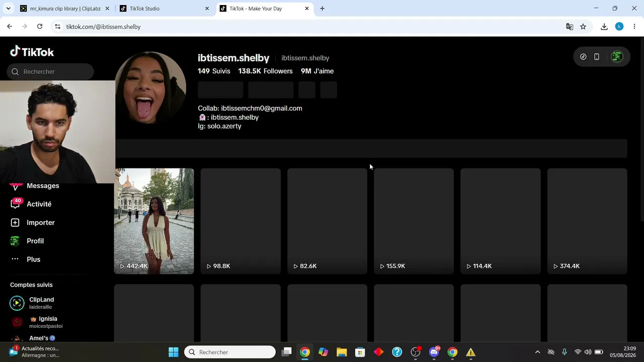
Task: Show hidden system tray icons
Action: pyautogui.click(x=537, y=352)
